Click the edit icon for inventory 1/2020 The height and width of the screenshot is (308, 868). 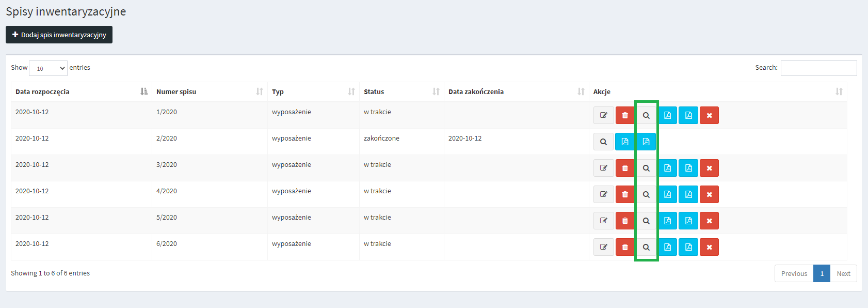[603, 115]
